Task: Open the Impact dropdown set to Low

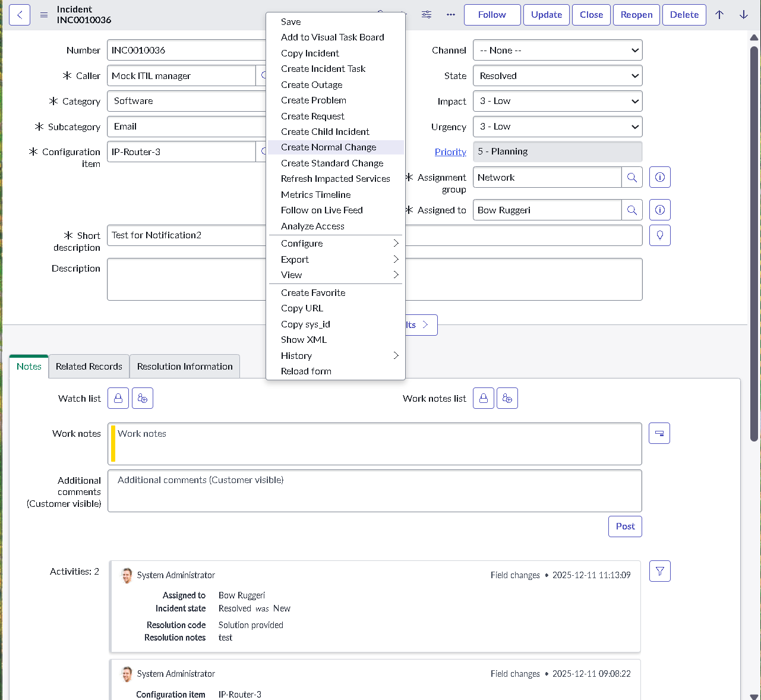Action: 557,101
